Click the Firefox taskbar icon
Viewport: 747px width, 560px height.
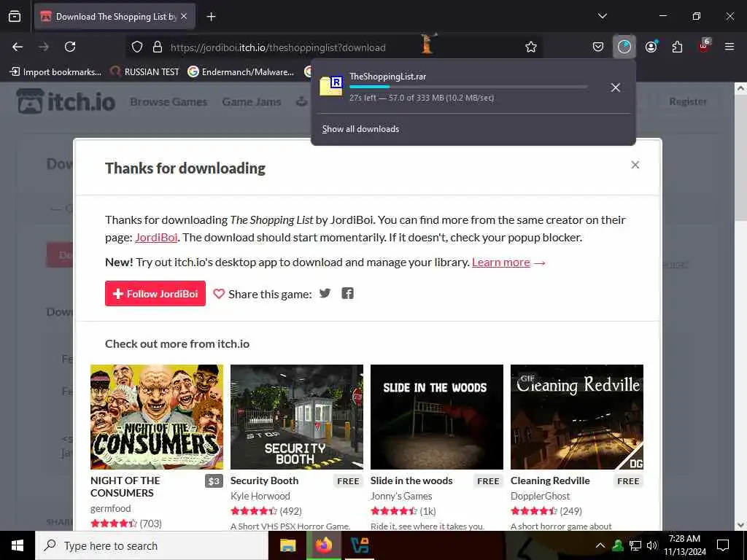[x=323, y=545]
